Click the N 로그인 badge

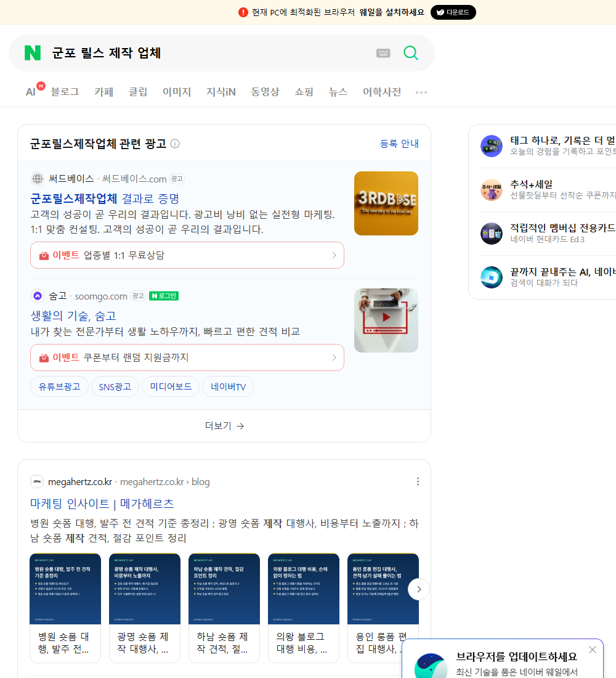coord(164,296)
